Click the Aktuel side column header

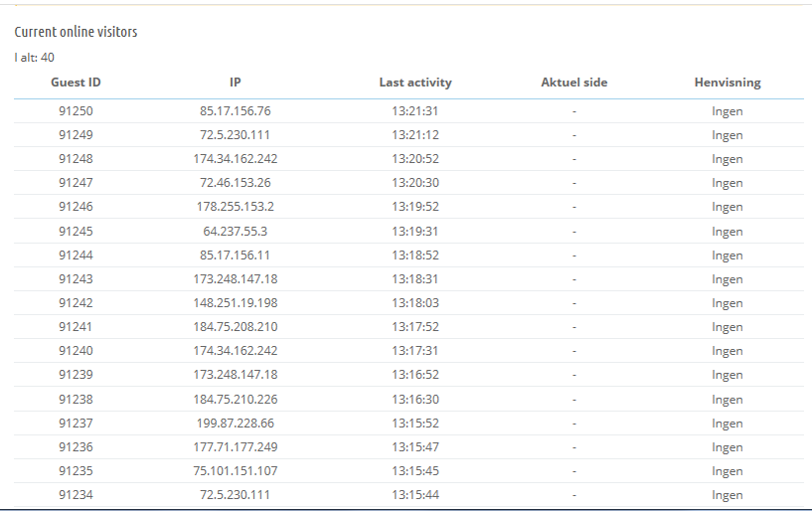click(x=573, y=83)
